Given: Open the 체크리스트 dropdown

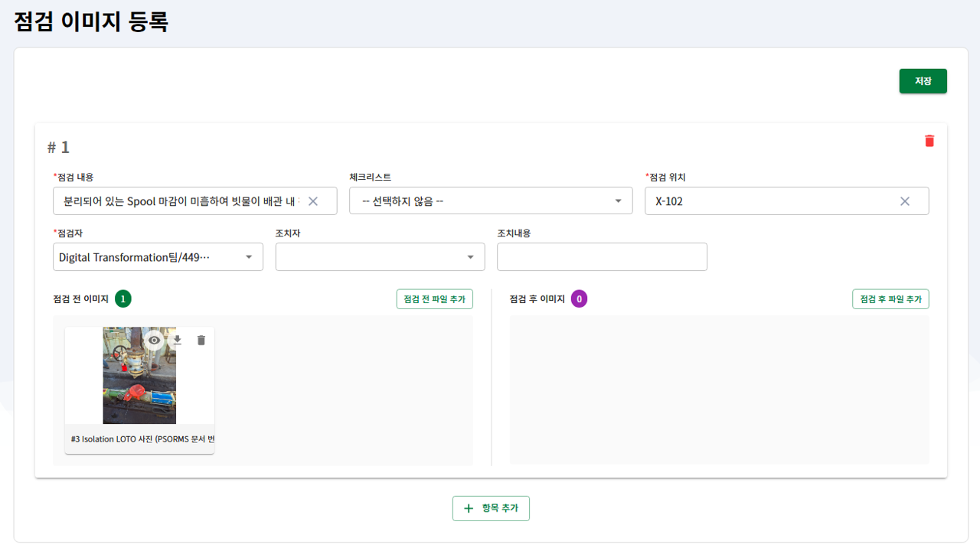Looking at the screenshot, I should point(491,201).
